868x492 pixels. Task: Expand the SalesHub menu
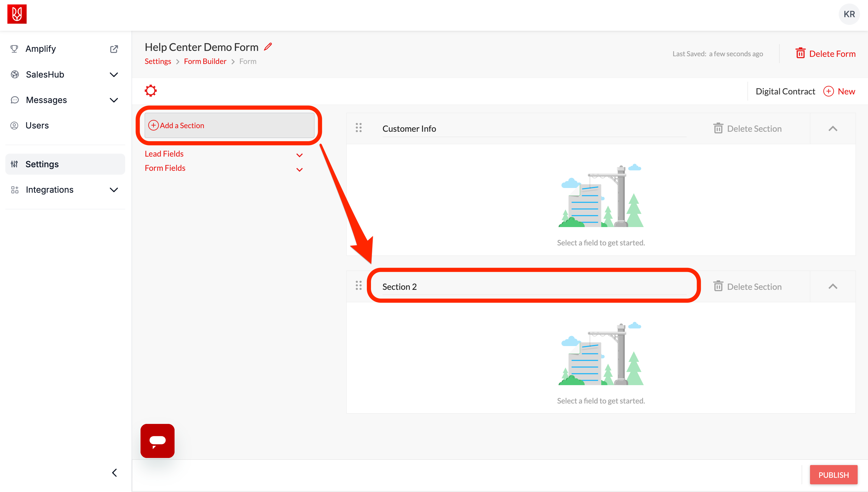click(114, 74)
